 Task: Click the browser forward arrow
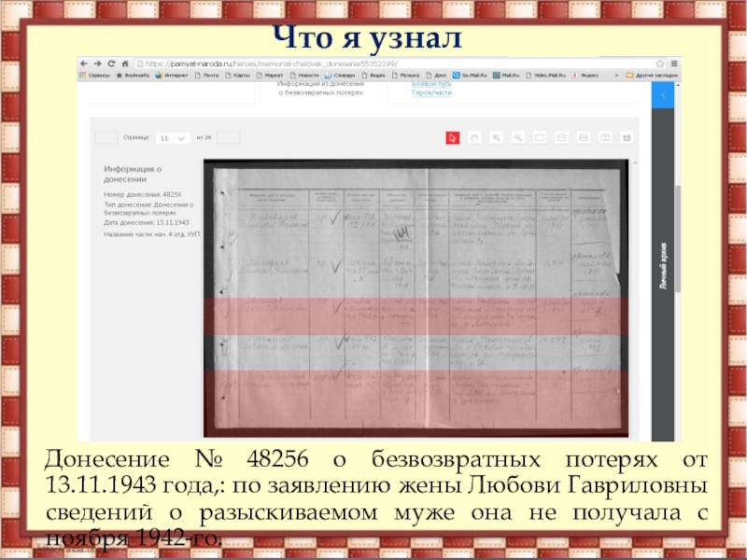(98, 63)
